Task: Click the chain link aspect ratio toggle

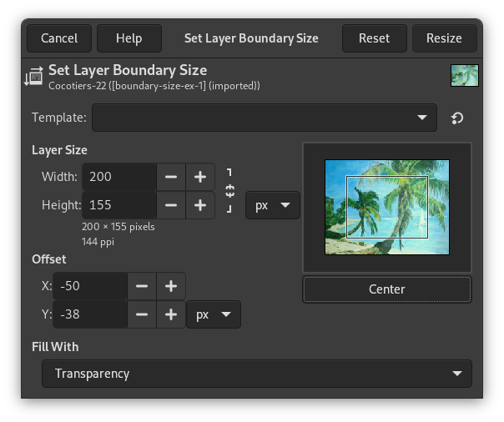Action: click(230, 190)
